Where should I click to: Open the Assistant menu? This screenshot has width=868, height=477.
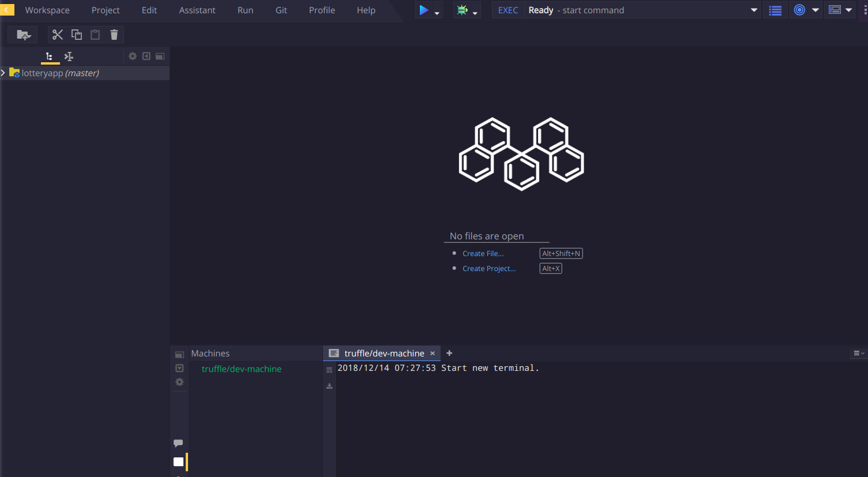pos(197,10)
